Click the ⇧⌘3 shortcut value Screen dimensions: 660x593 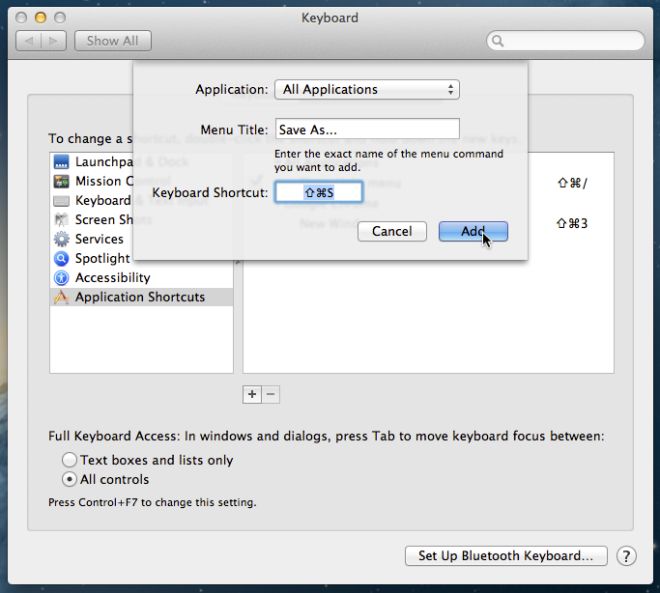[572, 223]
